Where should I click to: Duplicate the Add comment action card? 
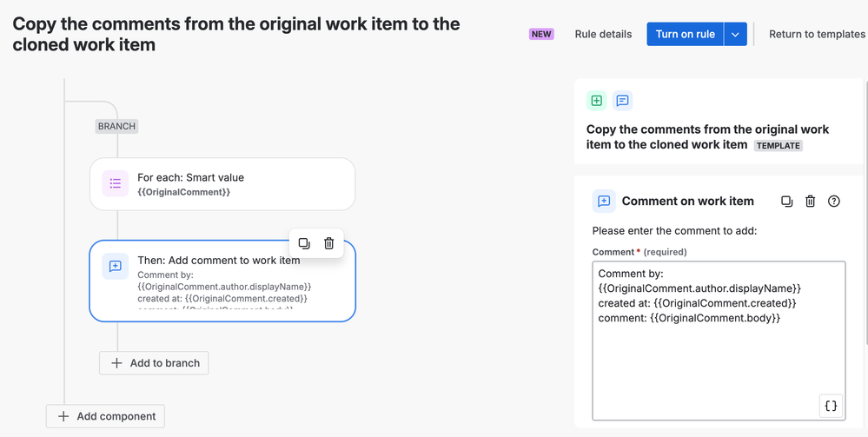304,244
